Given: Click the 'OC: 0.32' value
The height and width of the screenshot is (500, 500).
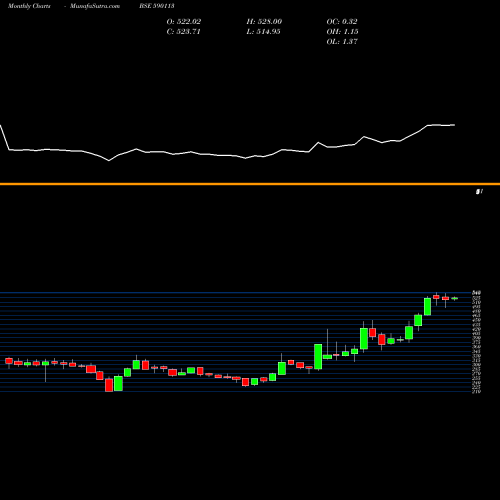Looking at the screenshot, I should tap(342, 22).
